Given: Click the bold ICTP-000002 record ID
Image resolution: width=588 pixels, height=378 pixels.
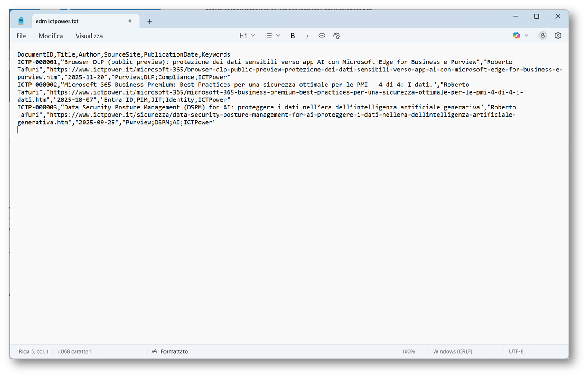Looking at the screenshot, I should [x=37, y=85].
